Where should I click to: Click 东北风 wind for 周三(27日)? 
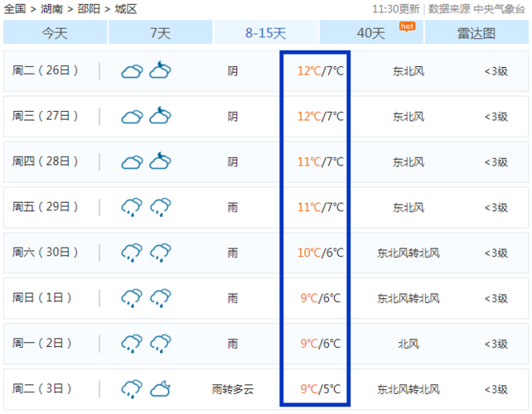[x=409, y=117]
